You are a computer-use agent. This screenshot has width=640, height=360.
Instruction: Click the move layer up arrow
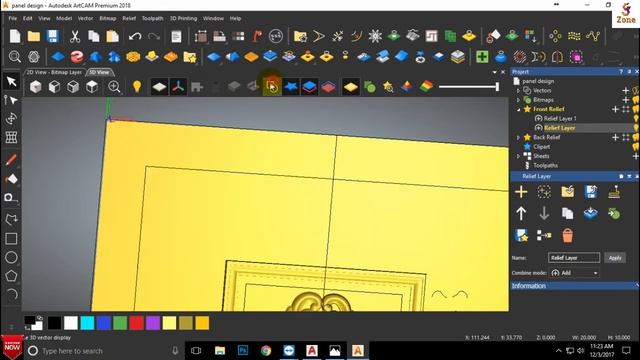[521, 213]
